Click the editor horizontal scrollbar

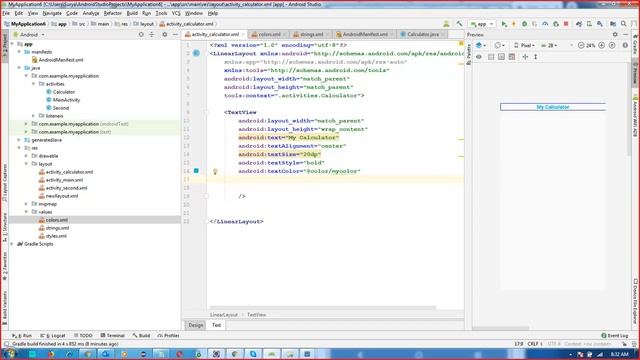pyautogui.click(x=322, y=308)
